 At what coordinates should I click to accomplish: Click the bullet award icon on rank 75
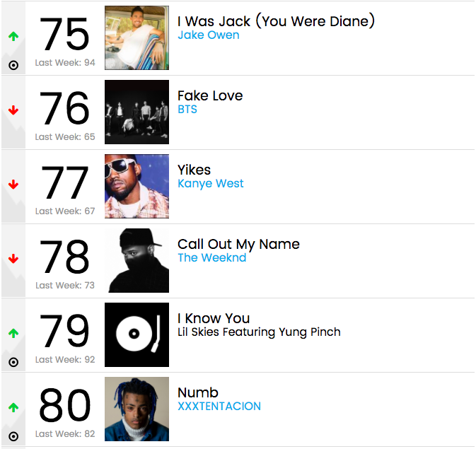pos(13,66)
